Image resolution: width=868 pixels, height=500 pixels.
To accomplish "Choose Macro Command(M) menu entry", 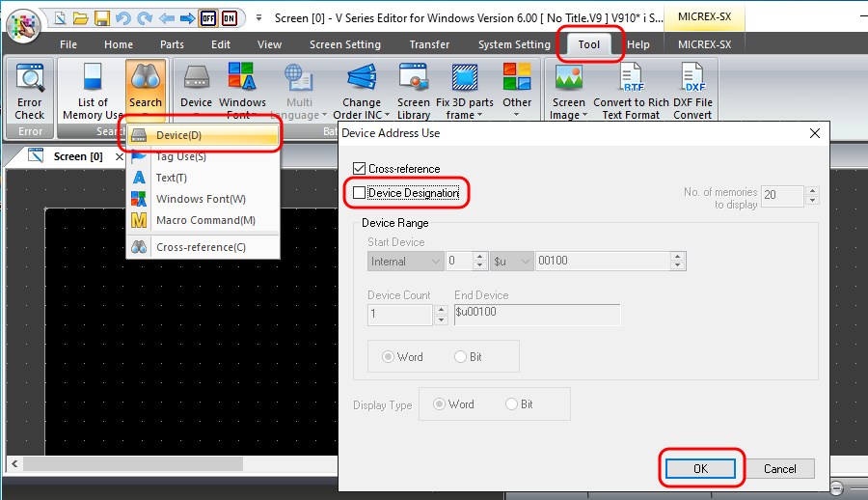I will pos(205,220).
